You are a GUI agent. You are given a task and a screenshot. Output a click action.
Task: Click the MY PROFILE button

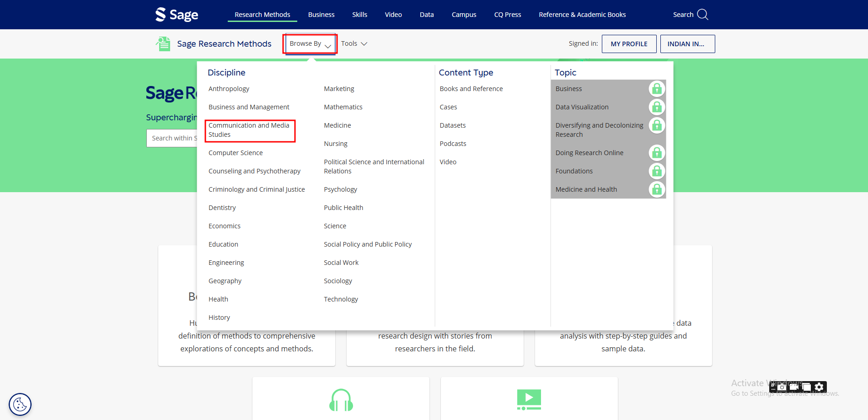[629, 44]
